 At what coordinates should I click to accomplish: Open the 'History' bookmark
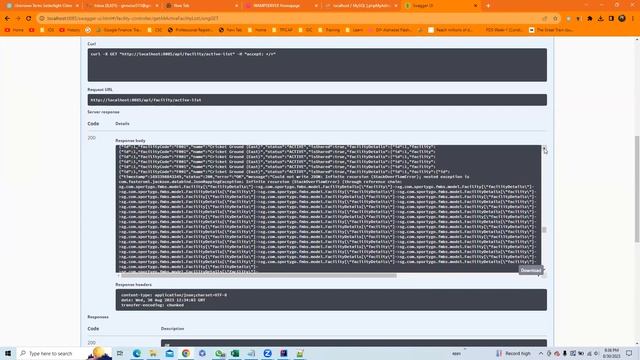pyautogui.click(x=70, y=30)
